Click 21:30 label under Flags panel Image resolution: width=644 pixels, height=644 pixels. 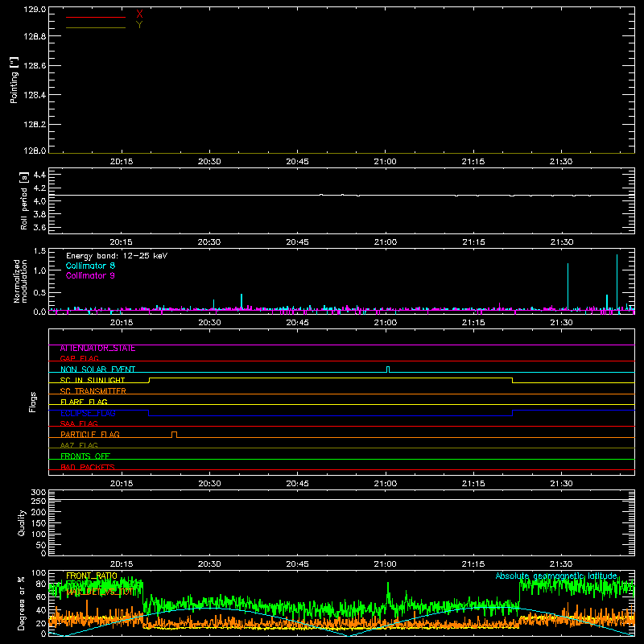(561, 484)
